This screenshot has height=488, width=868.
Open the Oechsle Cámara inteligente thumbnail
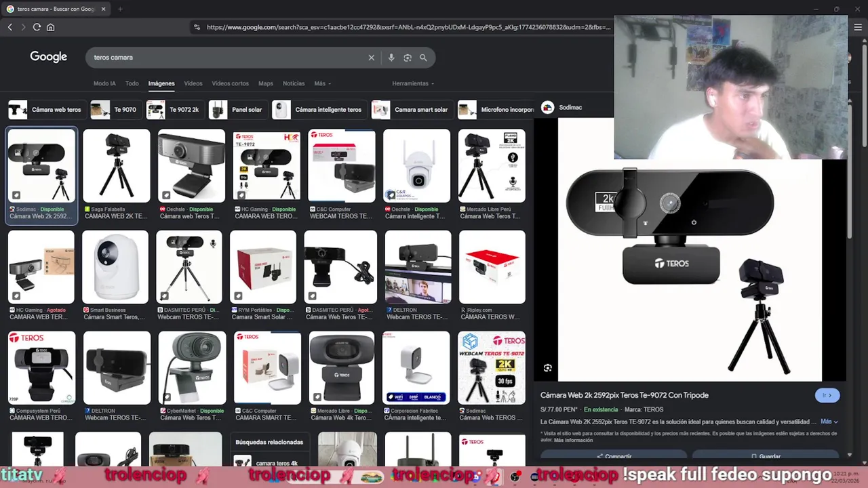pos(416,166)
